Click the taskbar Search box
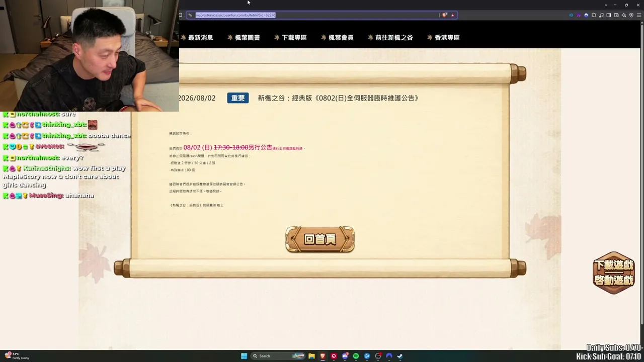This screenshot has height=362, width=644. pos(278,356)
